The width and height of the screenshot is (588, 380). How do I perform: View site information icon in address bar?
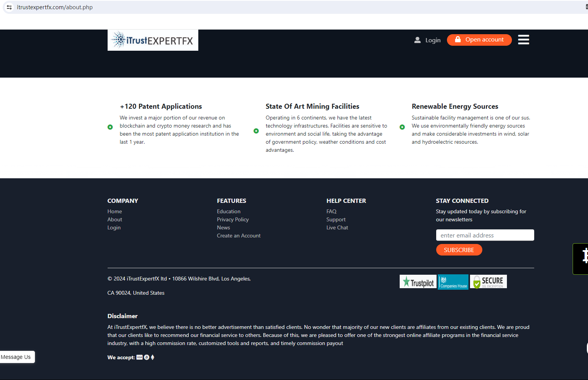click(x=9, y=7)
